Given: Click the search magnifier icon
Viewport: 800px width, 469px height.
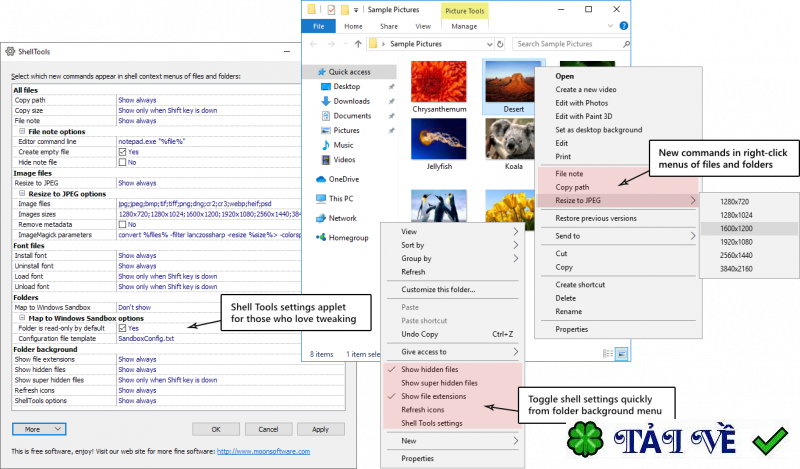Looking at the screenshot, I should [x=624, y=45].
